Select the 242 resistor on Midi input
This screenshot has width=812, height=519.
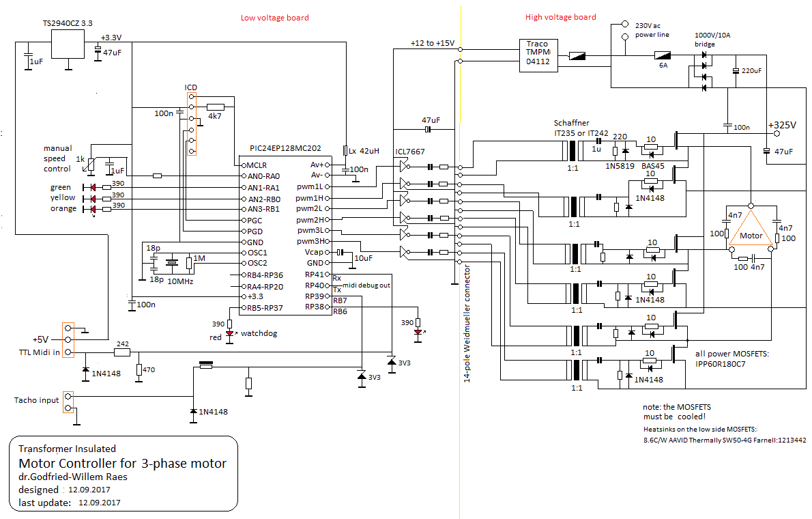coord(122,352)
